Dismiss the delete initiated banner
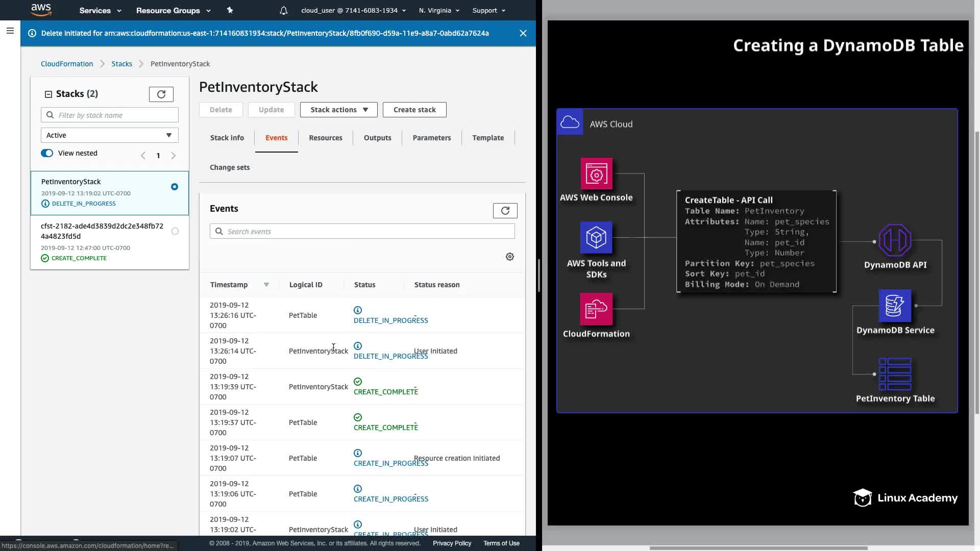 (x=523, y=33)
